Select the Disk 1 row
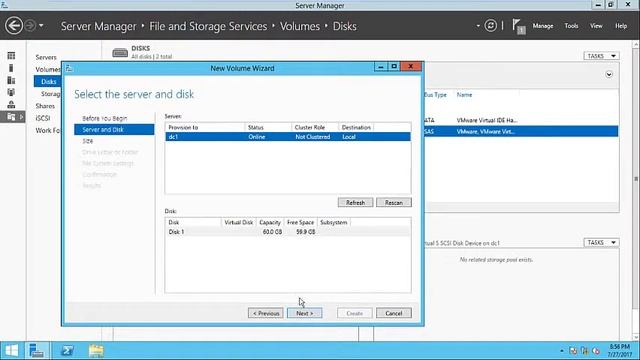The height and width of the screenshot is (360, 640). (288, 232)
